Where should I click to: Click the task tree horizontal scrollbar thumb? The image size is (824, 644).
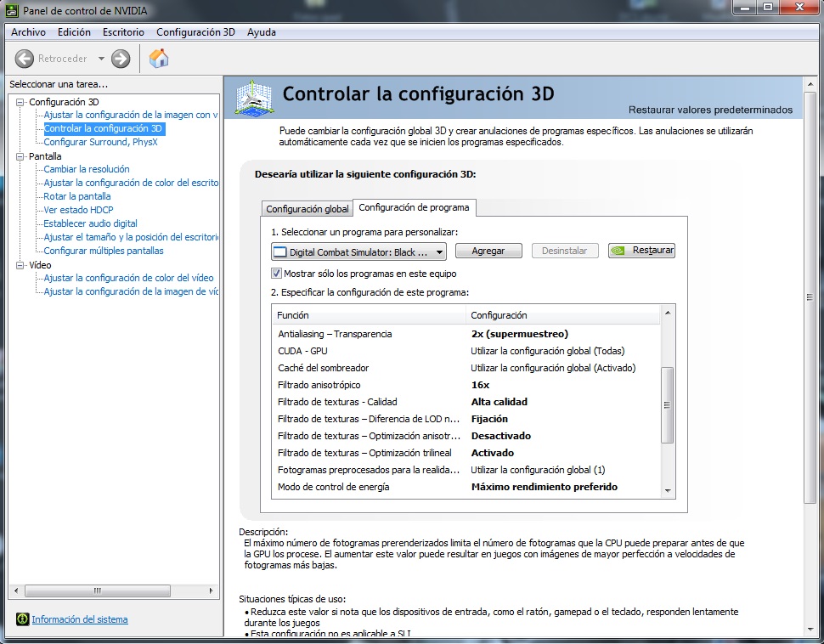[x=97, y=591]
